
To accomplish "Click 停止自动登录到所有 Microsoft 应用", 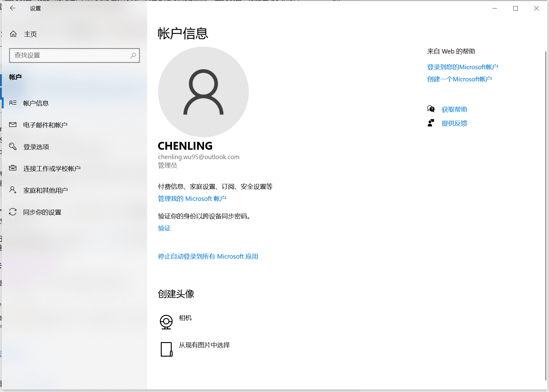I will [208, 256].
